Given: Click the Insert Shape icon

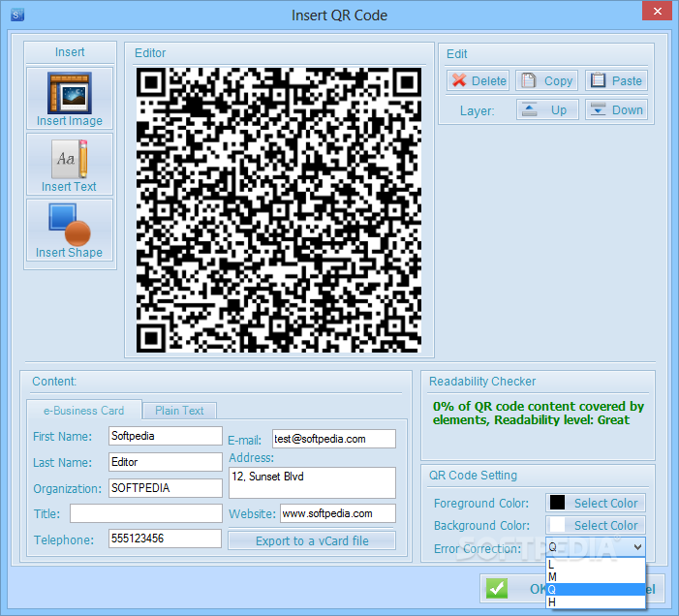Looking at the screenshot, I should coord(70,225).
